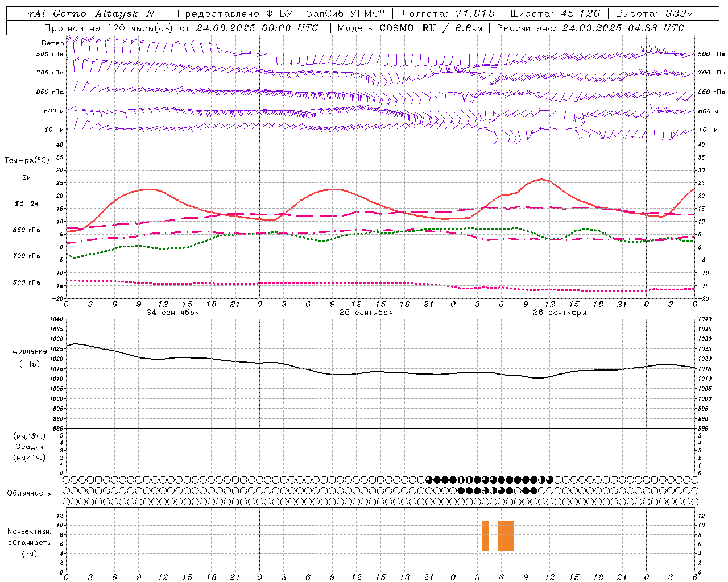Screen dimensions: 728x582
Task: Click the 850 гПа wind level label on the left
Action: point(50,92)
